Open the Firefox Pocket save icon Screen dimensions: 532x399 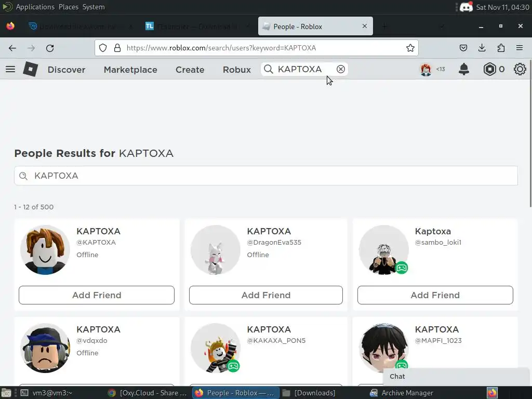coord(463,48)
